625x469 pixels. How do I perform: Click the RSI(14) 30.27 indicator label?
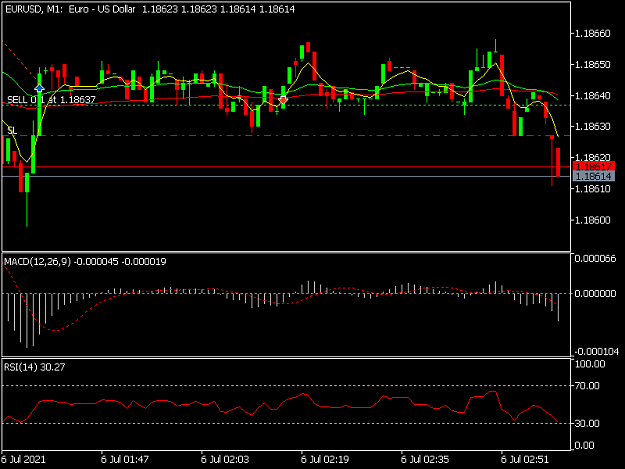(34, 367)
